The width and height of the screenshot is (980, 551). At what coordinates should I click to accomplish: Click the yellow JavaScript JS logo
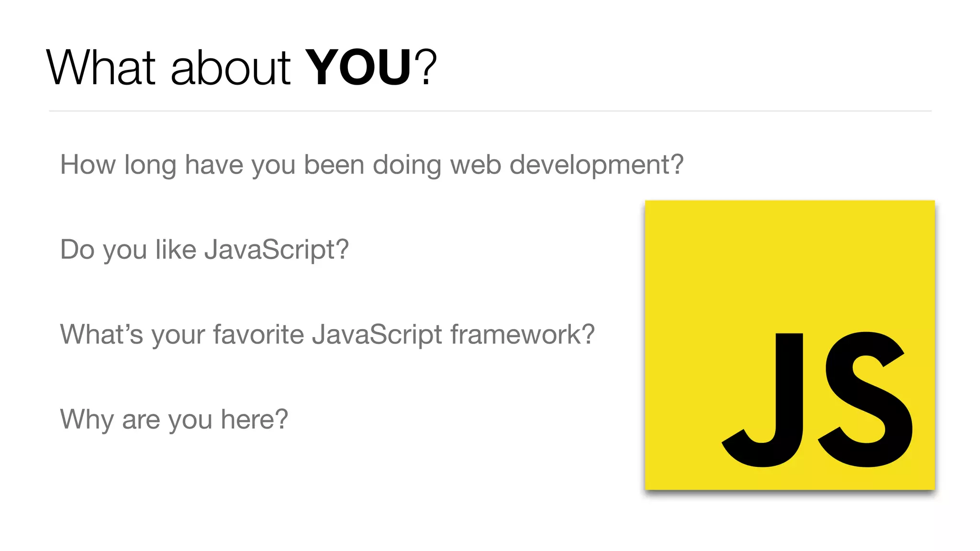tap(790, 344)
